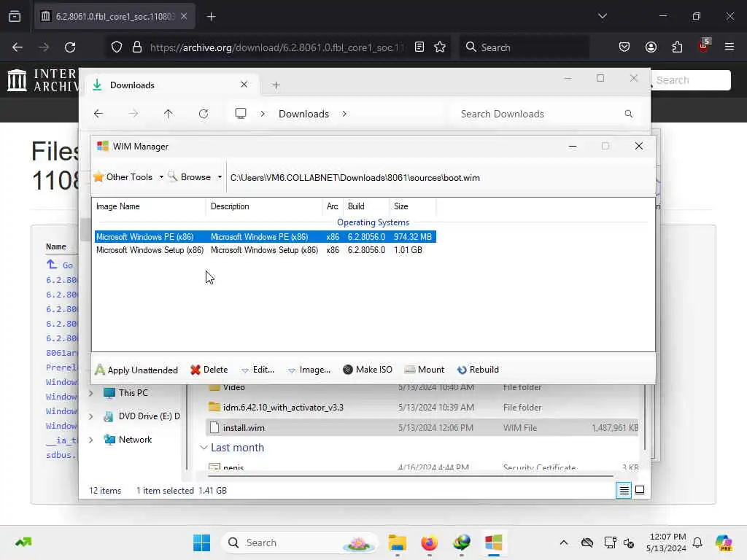The width and height of the screenshot is (747, 560).
Task: Expand chevron after Downloads breadcrumb
Action: coord(344,114)
